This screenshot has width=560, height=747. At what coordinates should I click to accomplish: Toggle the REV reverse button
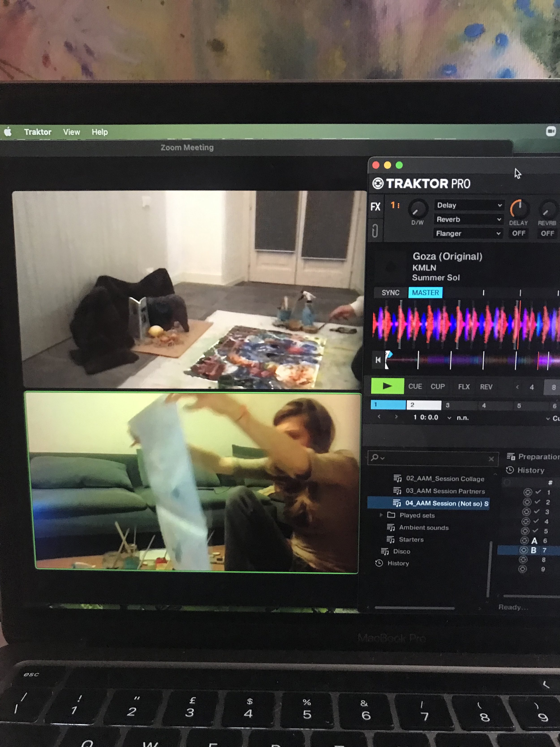[486, 387]
